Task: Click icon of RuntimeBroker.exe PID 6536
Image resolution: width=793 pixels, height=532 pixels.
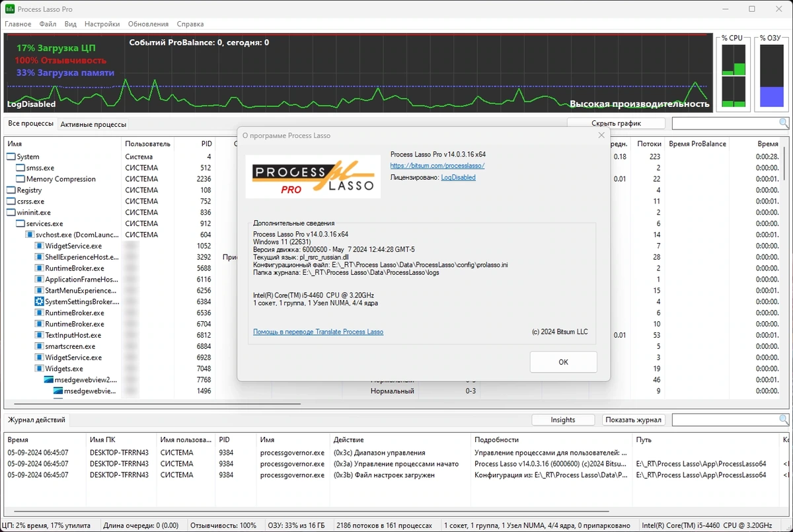Action: [39, 313]
